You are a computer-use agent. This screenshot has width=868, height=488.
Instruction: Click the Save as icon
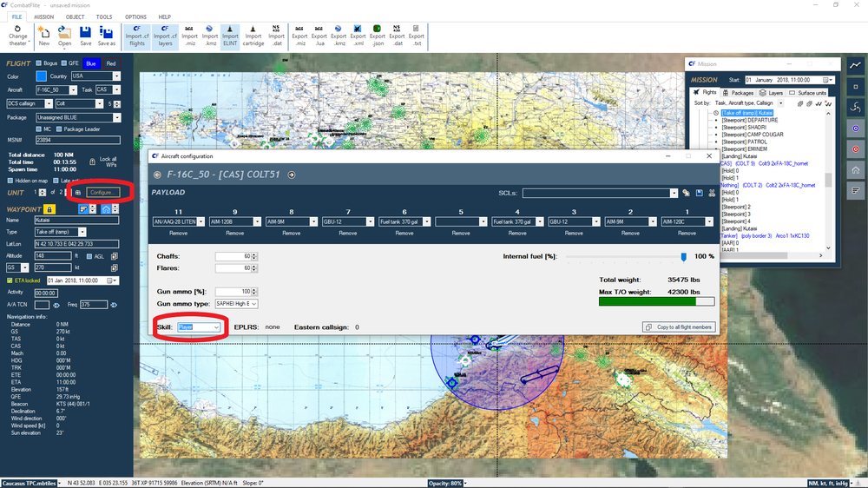pyautogui.click(x=106, y=33)
